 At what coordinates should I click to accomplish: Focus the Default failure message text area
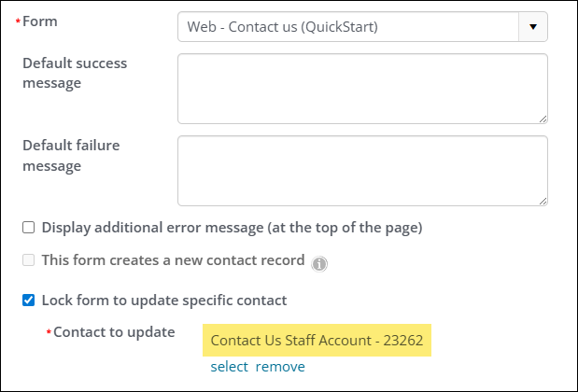pyautogui.click(x=361, y=171)
